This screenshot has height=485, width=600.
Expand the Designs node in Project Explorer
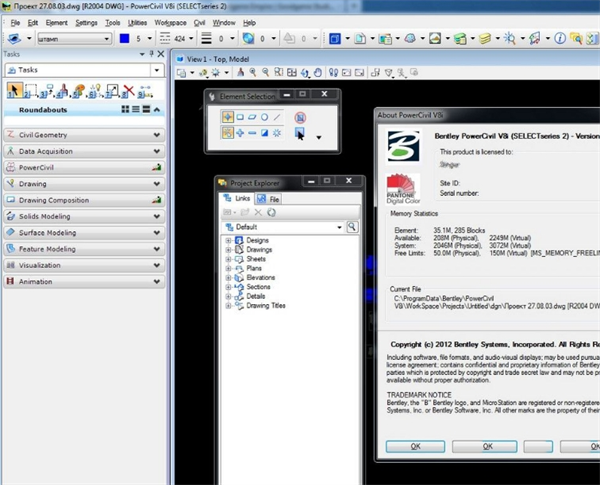(x=229, y=240)
